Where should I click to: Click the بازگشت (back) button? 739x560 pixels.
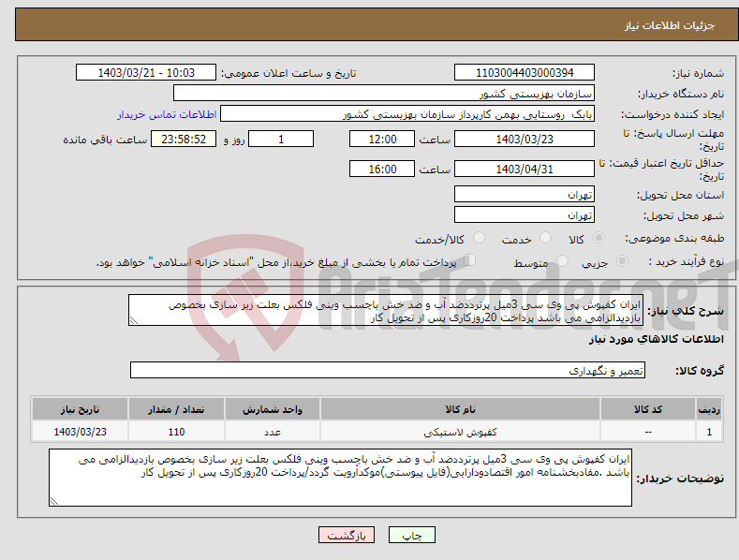347,535
